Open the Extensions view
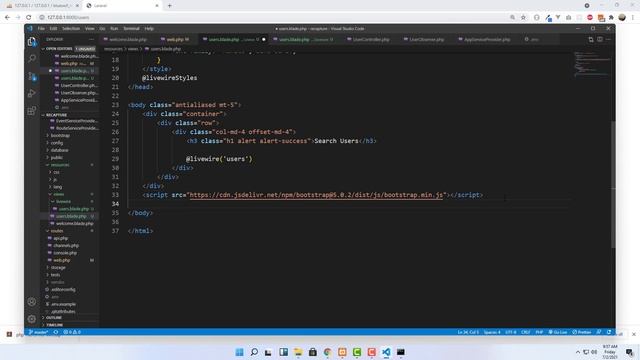 (x=32, y=111)
